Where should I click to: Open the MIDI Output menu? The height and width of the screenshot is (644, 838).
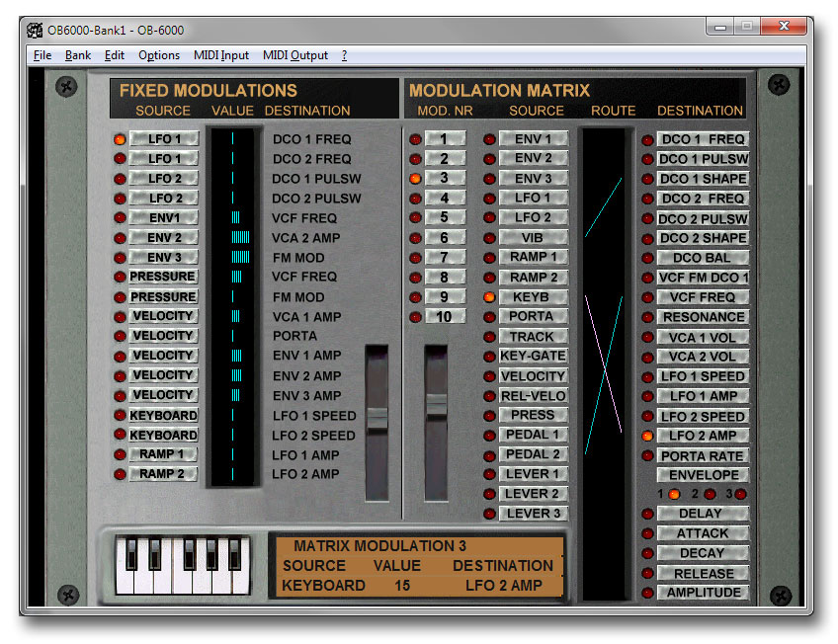[x=295, y=55]
